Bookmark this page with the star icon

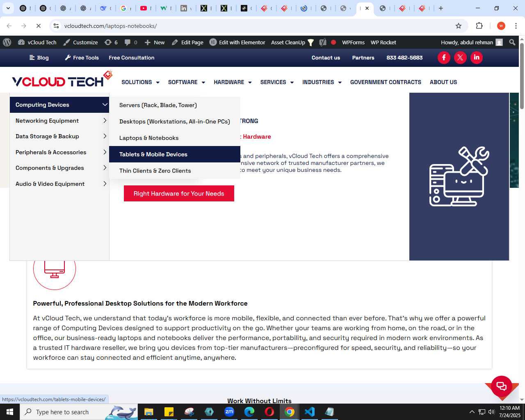point(459,26)
